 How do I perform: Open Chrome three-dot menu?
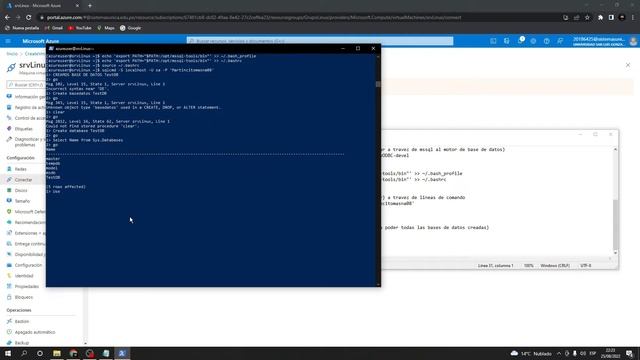click(x=633, y=18)
